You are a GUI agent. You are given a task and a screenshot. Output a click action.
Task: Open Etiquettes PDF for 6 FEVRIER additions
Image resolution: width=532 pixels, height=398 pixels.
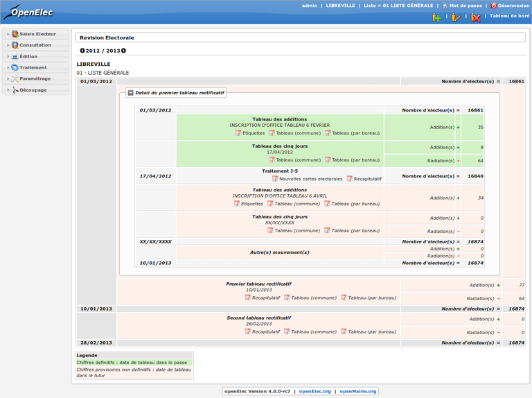249,133
